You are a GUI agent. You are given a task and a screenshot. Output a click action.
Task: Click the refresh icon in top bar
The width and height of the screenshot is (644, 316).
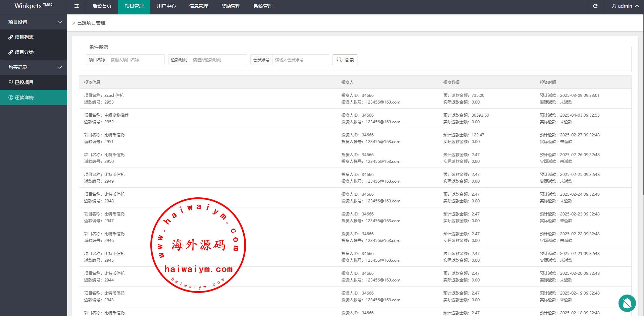[x=595, y=6]
